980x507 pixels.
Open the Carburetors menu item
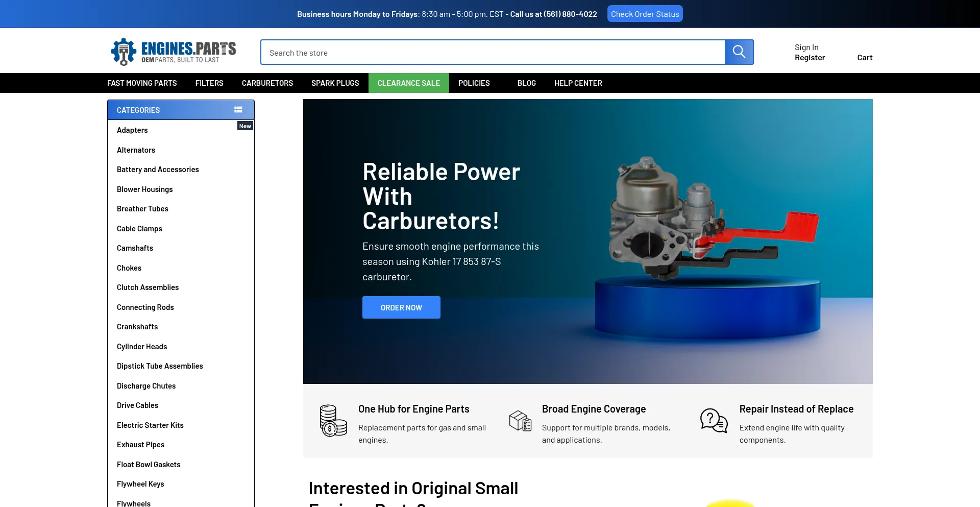tap(267, 83)
